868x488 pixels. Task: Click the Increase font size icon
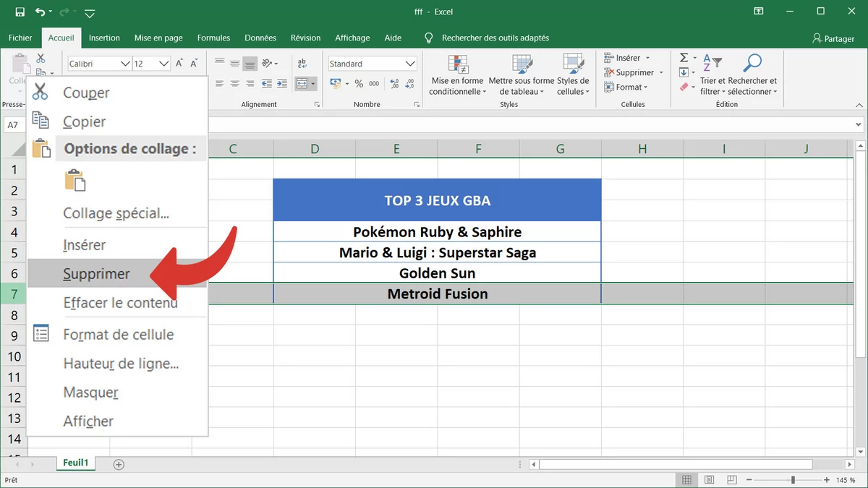click(x=179, y=64)
